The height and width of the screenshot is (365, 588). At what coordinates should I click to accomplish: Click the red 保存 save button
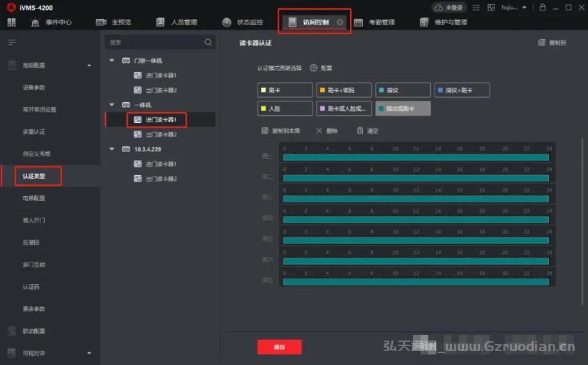(279, 347)
